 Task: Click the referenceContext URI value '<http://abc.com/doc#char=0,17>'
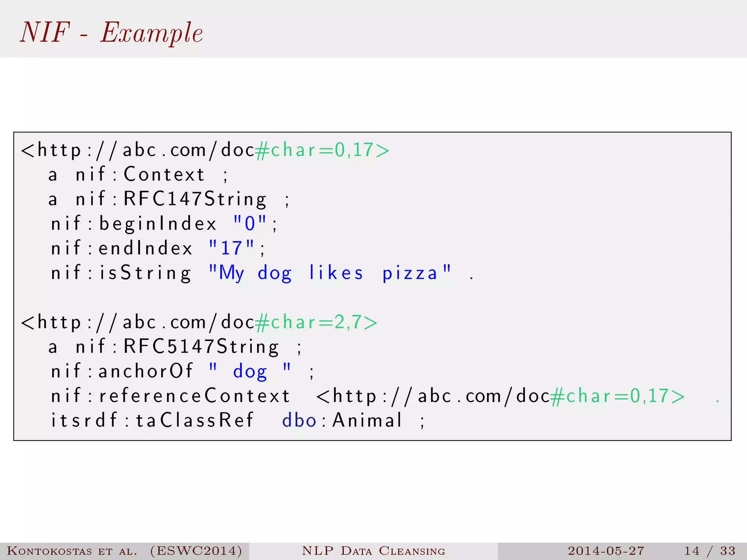[500, 396]
